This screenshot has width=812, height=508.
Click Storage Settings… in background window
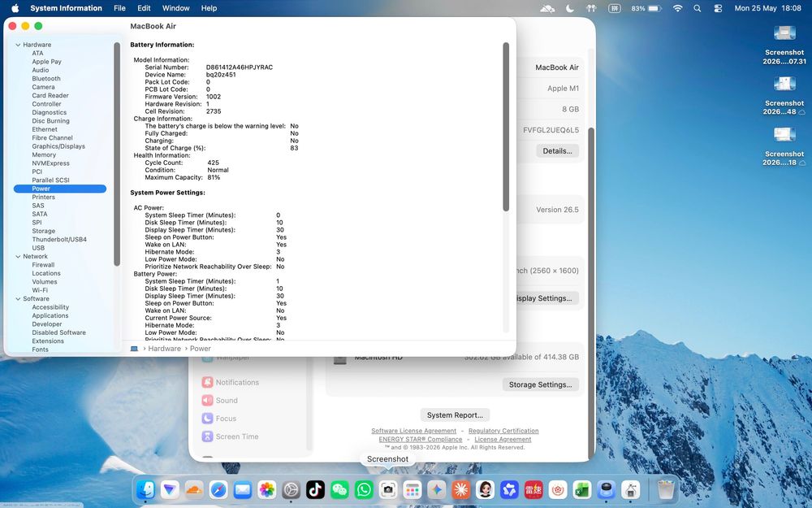(x=540, y=384)
